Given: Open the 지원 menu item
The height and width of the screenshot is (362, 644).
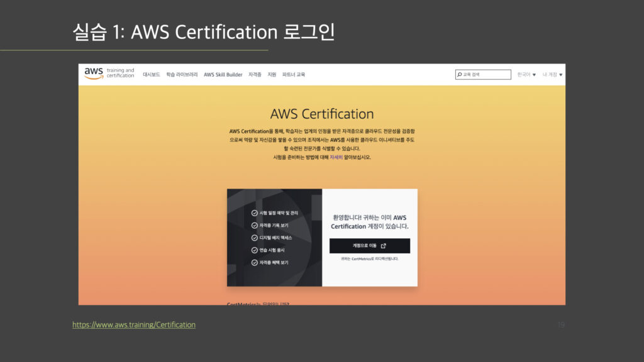Looking at the screenshot, I should pyautogui.click(x=272, y=75).
